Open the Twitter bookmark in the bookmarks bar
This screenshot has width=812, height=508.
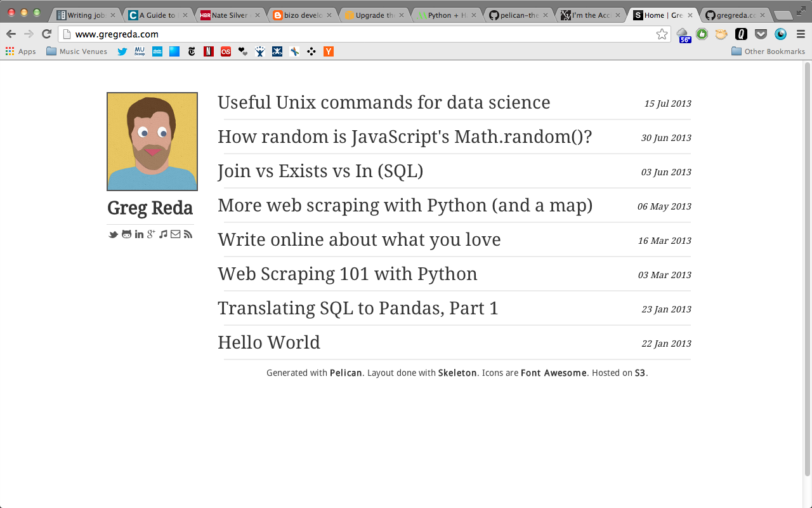pyautogui.click(x=122, y=51)
